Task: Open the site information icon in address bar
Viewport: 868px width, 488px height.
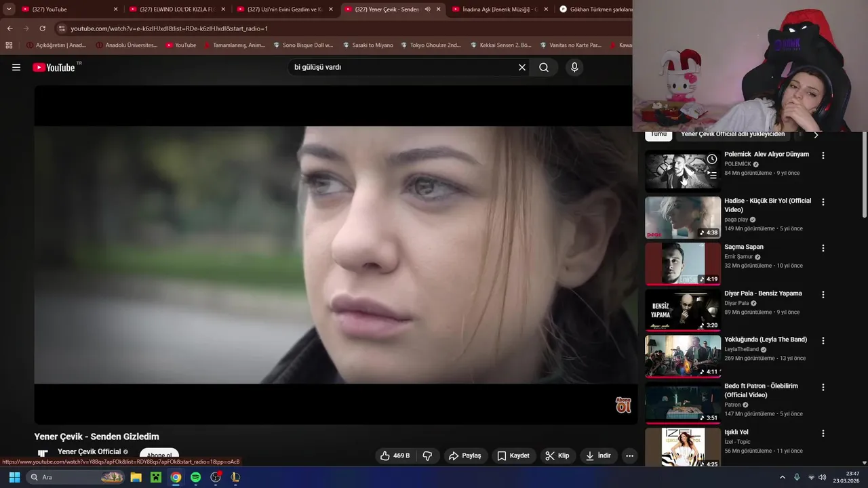Action: (x=62, y=28)
